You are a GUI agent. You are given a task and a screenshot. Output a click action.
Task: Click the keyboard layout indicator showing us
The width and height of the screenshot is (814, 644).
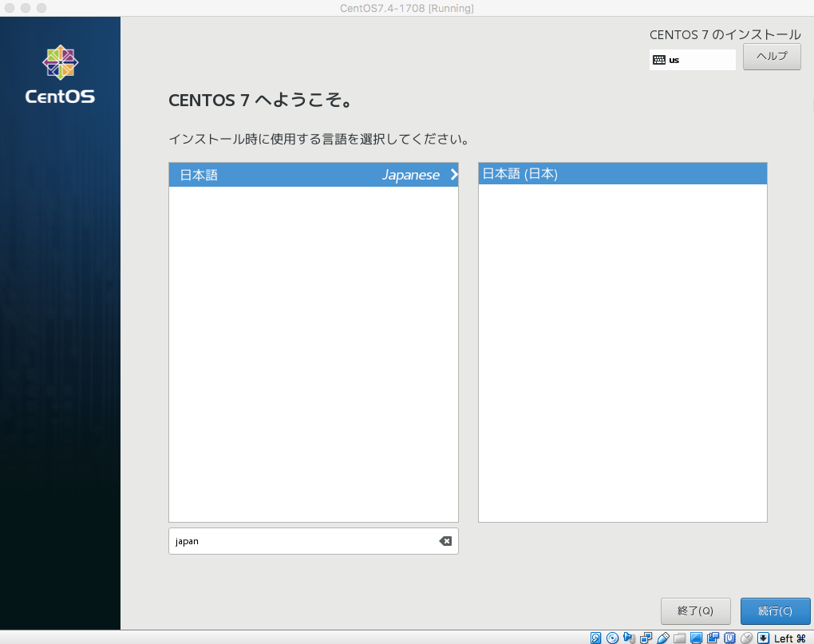691,59
